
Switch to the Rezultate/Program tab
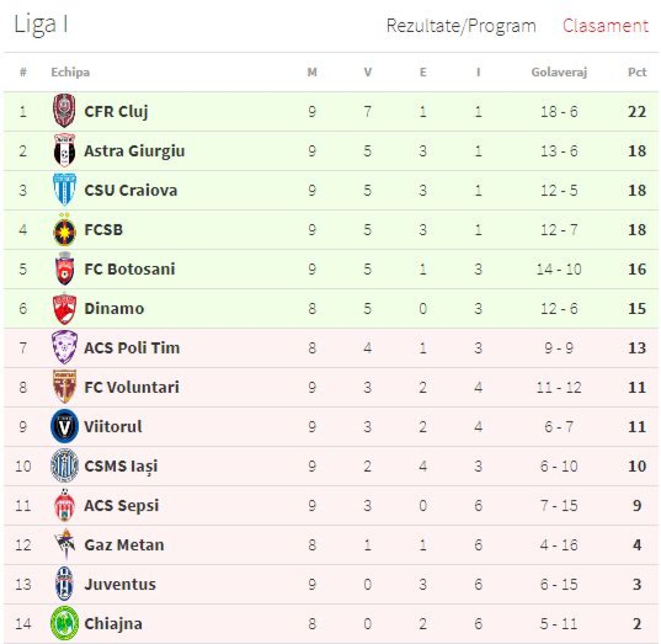coord(461,26)
